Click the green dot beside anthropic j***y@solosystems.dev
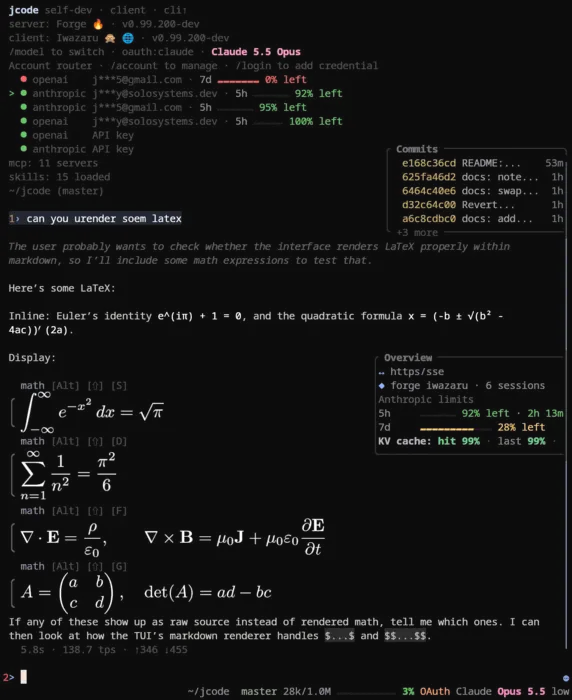This screenshot has width=572, height=700. pos(23,93)
